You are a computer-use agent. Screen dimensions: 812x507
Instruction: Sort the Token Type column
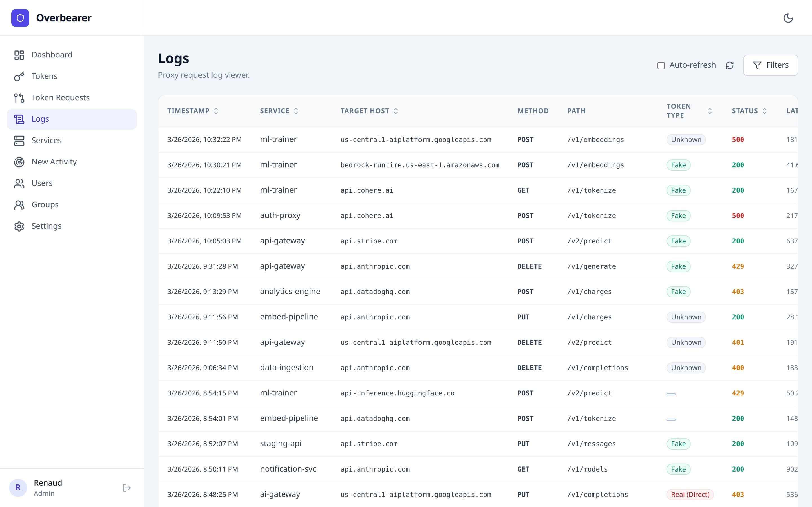710,111
